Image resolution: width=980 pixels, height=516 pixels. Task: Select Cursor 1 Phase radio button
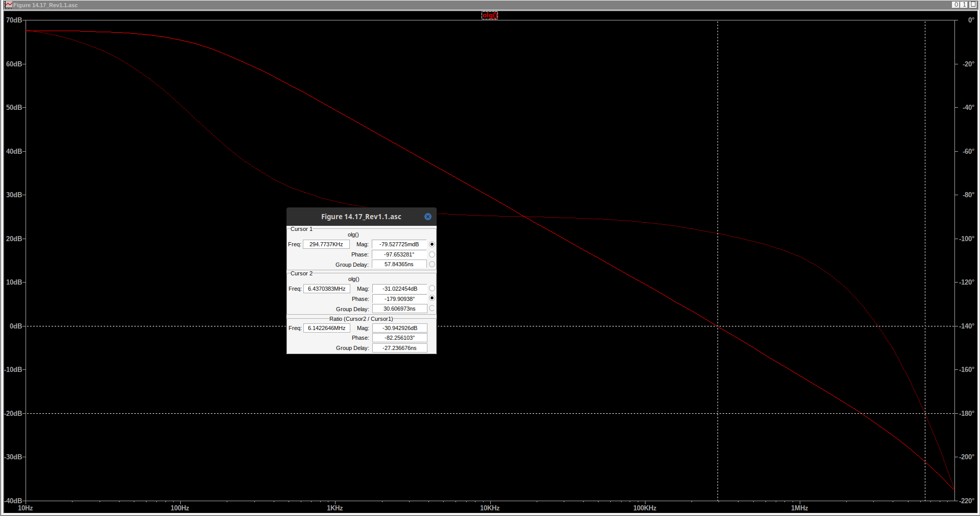tap(432, 254)
